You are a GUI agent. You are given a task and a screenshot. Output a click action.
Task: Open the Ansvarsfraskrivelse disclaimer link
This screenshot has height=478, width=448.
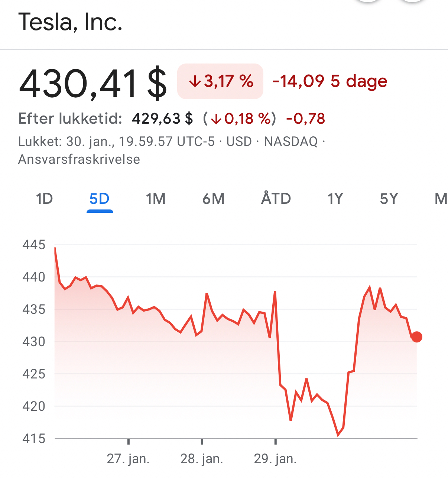(x=79, y=159)
